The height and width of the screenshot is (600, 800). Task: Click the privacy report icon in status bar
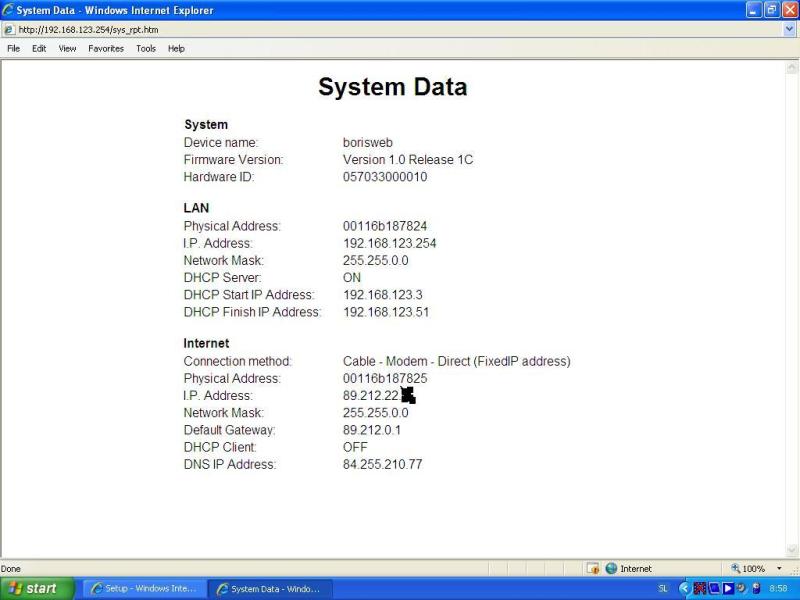(593, 568)
